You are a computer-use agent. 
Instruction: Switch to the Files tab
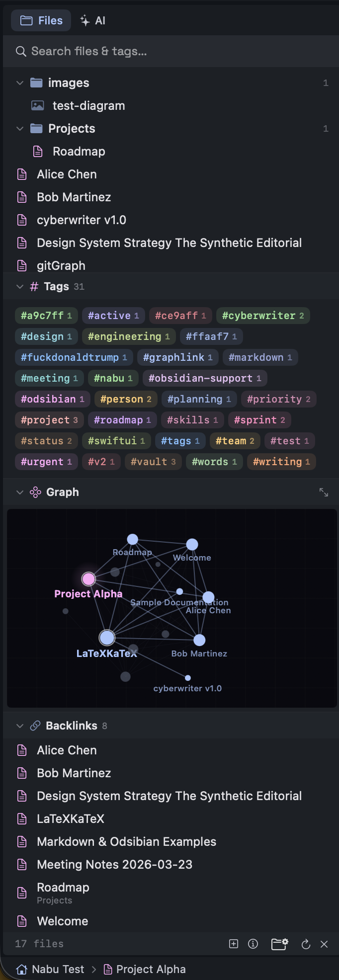coord(41,20)
